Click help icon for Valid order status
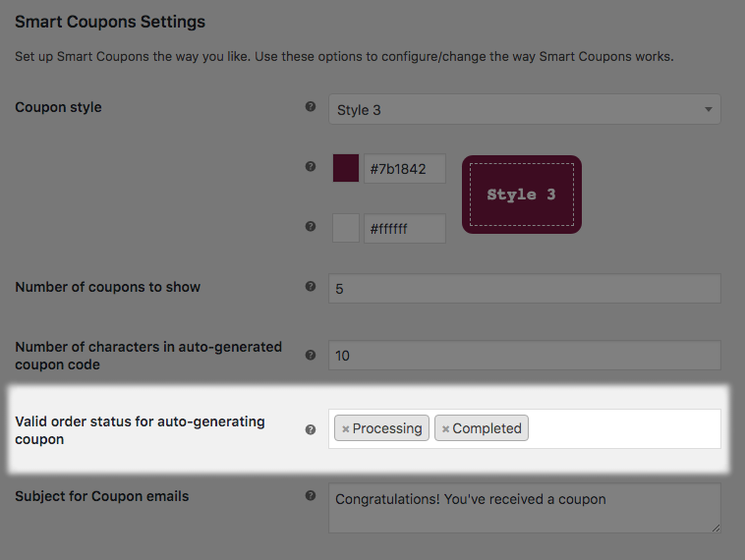Image resolution: width=745 pixels, height=560 pixels. pyautogui.click(x=311, y=429)
